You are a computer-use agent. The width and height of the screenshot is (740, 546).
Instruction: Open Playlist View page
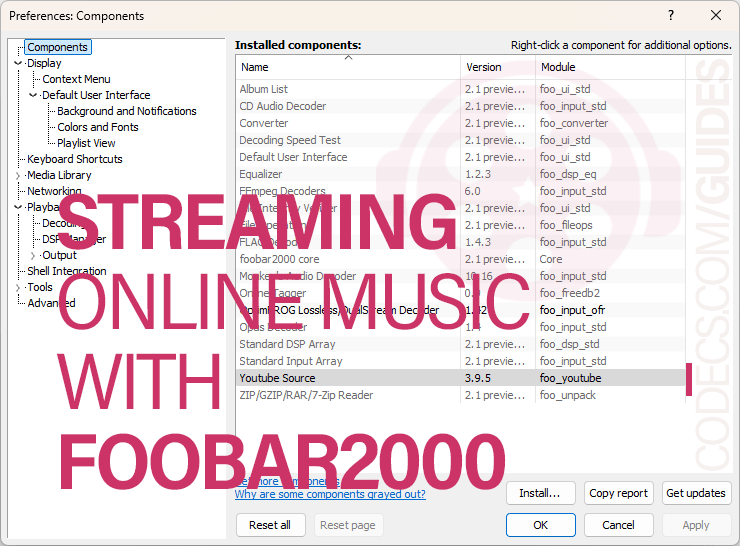tap(86, 143)
